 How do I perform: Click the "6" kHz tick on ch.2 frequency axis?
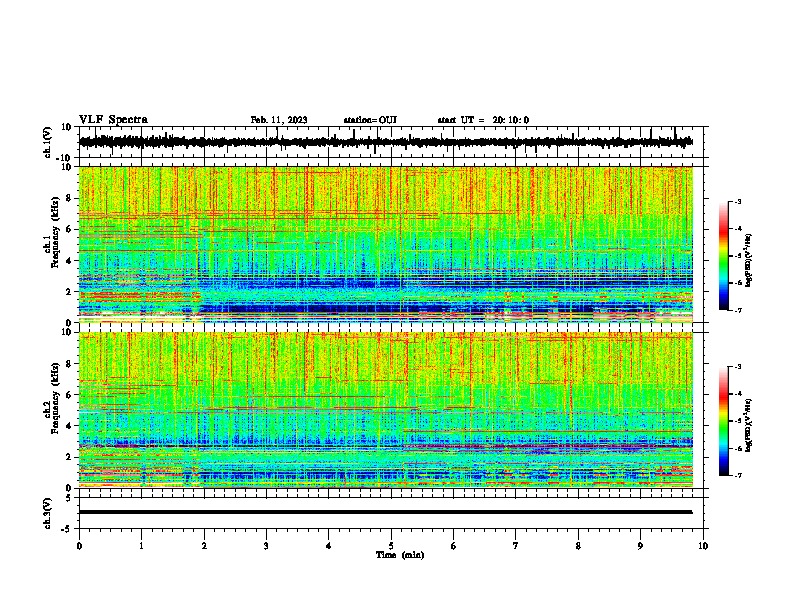coord(69,395)
